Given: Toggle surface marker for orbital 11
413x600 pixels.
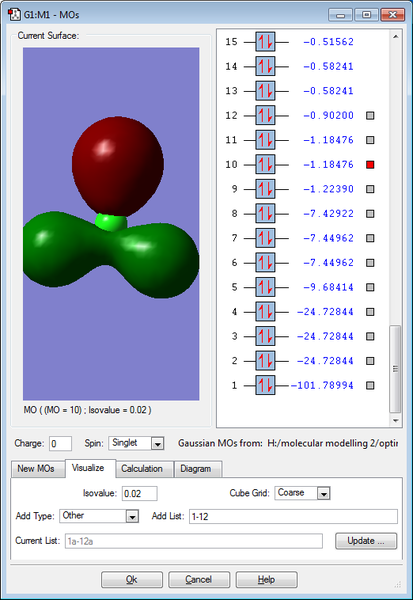Looking at the screenshot, I should (x=370, y=140).
